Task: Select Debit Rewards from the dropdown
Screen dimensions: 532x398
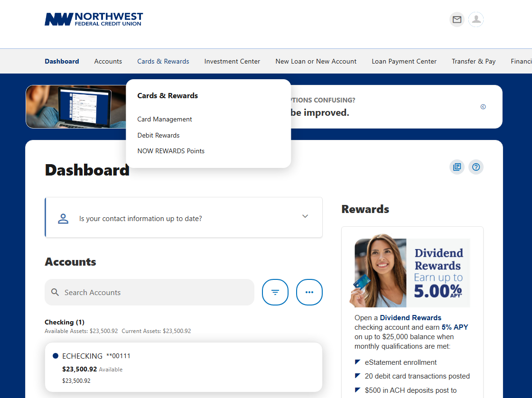Action: [x=159, y=135]
